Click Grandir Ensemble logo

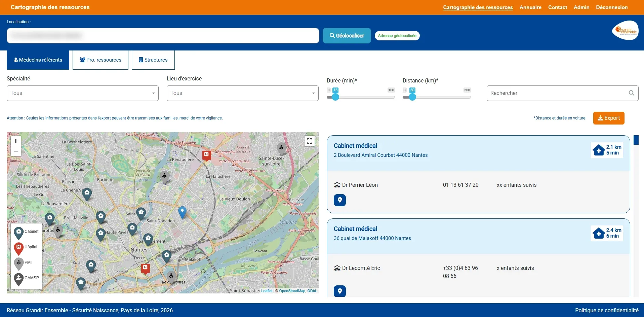point(625,30)
